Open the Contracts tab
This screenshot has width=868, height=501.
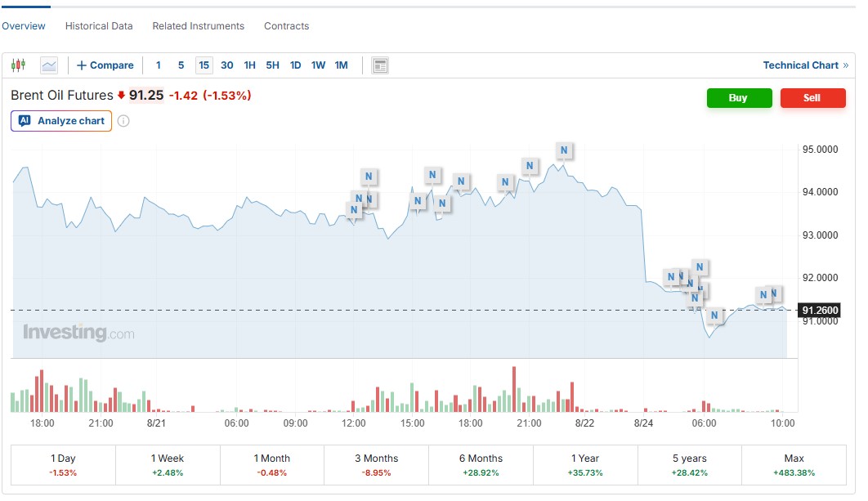(286, 26)
